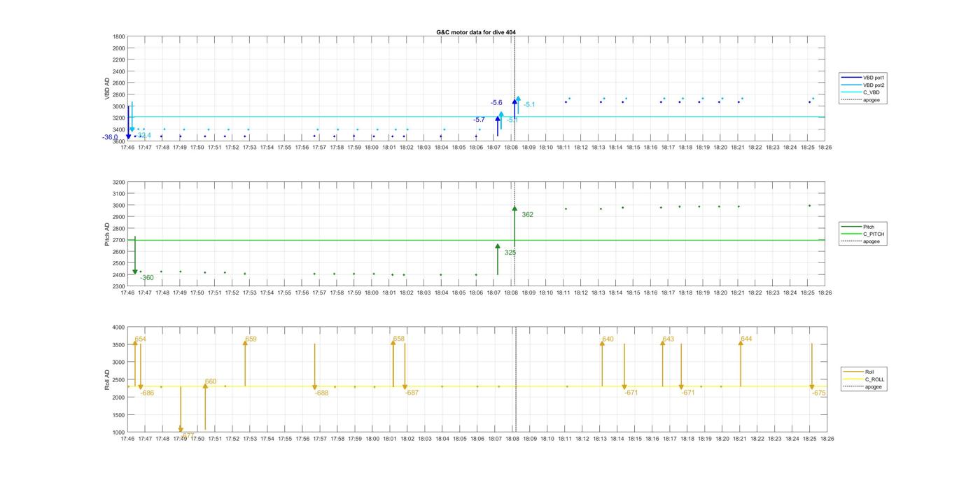Click the '644' roll data label
This screenshot has width=980, height=485.
[746, 339]
